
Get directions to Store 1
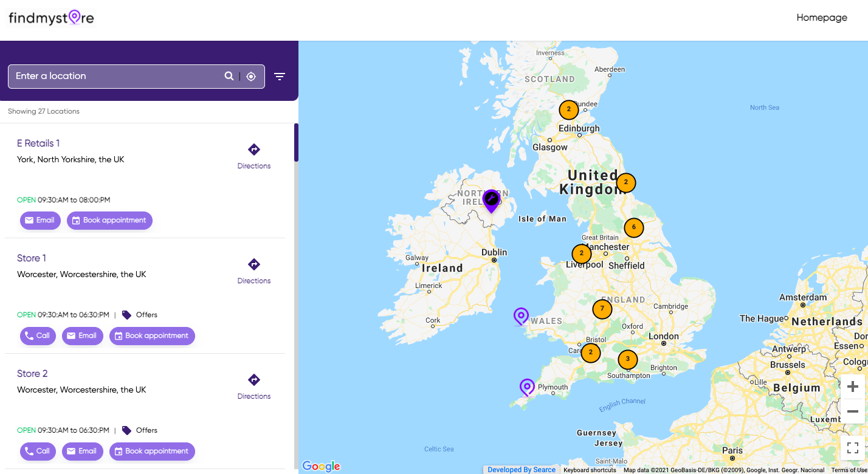tap(254, 270)
